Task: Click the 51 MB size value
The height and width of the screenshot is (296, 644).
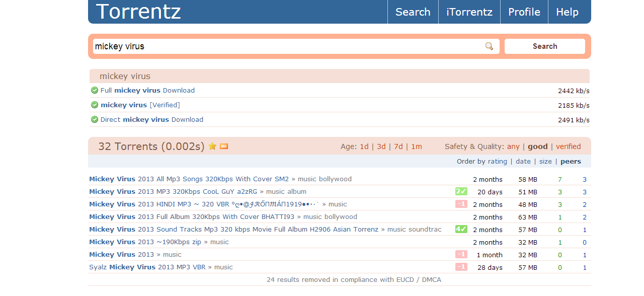Action: (x=528, y=192)
